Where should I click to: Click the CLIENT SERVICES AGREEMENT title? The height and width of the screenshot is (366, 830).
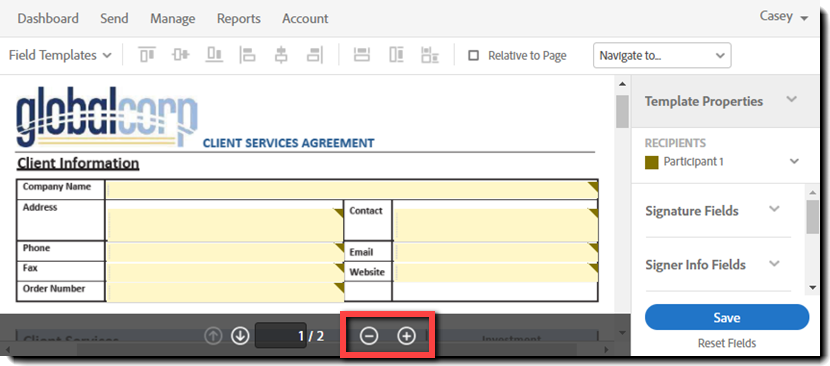(x=289, y=143)
